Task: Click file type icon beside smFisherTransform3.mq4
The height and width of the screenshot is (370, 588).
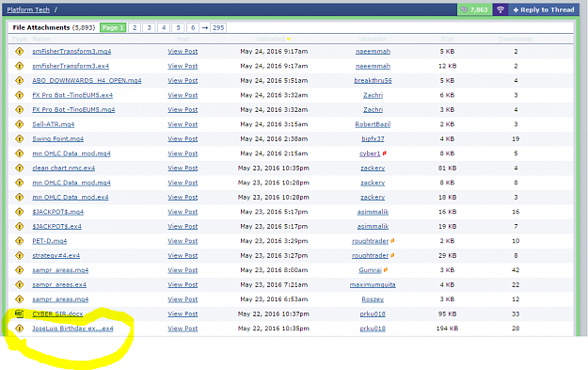Action: pos(20,52)
